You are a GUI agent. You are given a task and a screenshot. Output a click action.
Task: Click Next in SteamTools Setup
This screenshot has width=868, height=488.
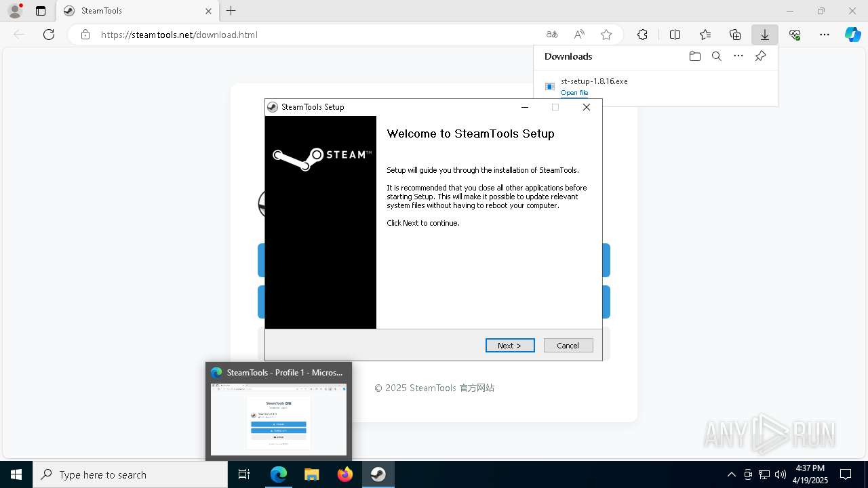pos(510,346)
